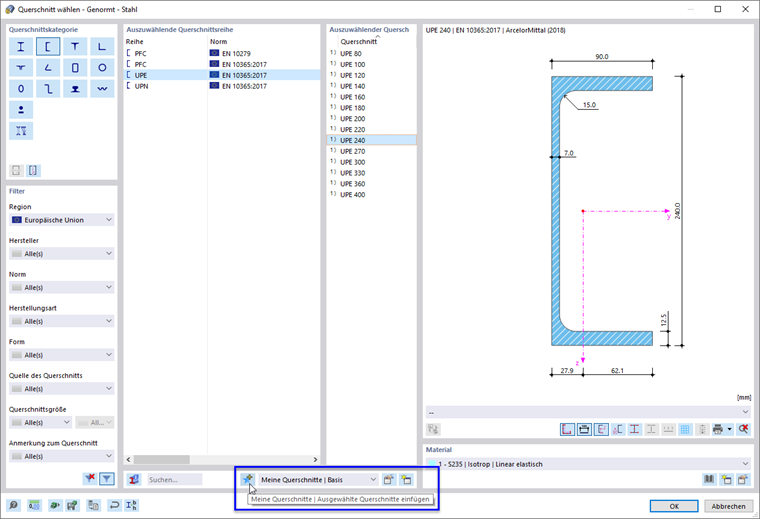Screen dimensions: 760x519
Task: Open the Meine Querschnitte | Basis dropdown
Action: click(x=318, y=479)
